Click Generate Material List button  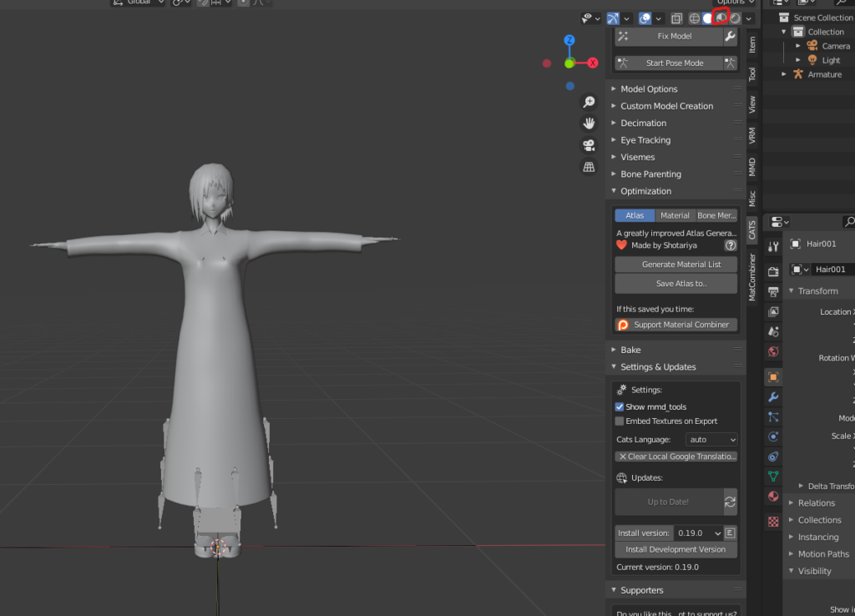[676, 265]
